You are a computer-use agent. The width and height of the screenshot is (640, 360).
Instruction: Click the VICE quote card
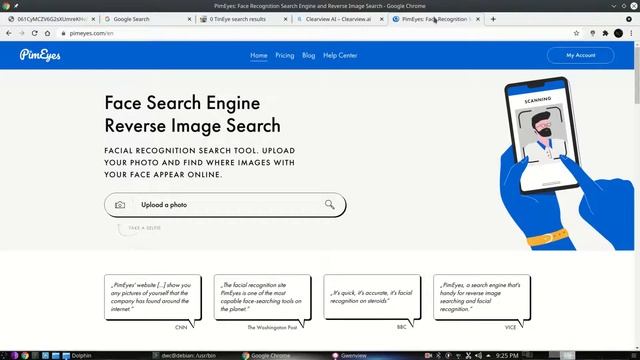(x=482, y=297)
